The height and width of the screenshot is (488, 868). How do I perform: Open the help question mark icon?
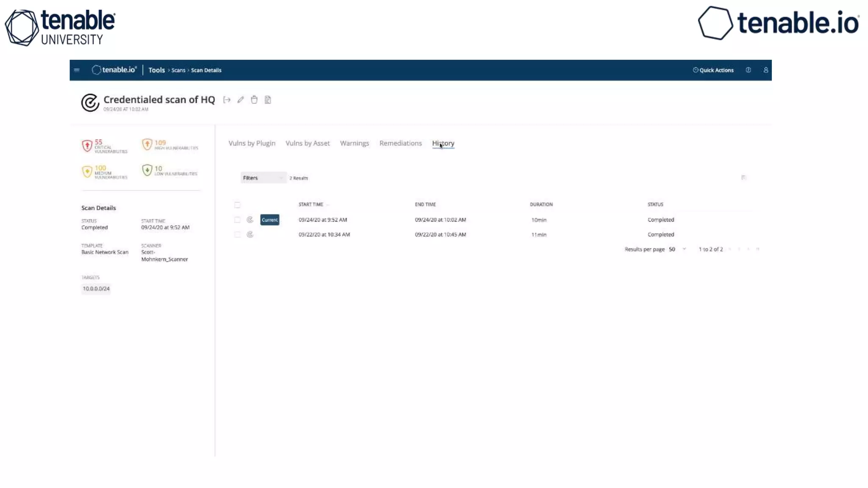pyautogui.click(x=748, y=70)
